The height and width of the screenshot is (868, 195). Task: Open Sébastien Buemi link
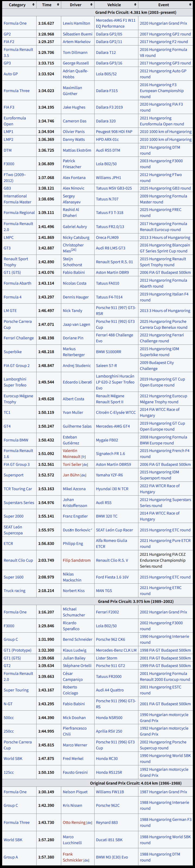coord(77,34)
